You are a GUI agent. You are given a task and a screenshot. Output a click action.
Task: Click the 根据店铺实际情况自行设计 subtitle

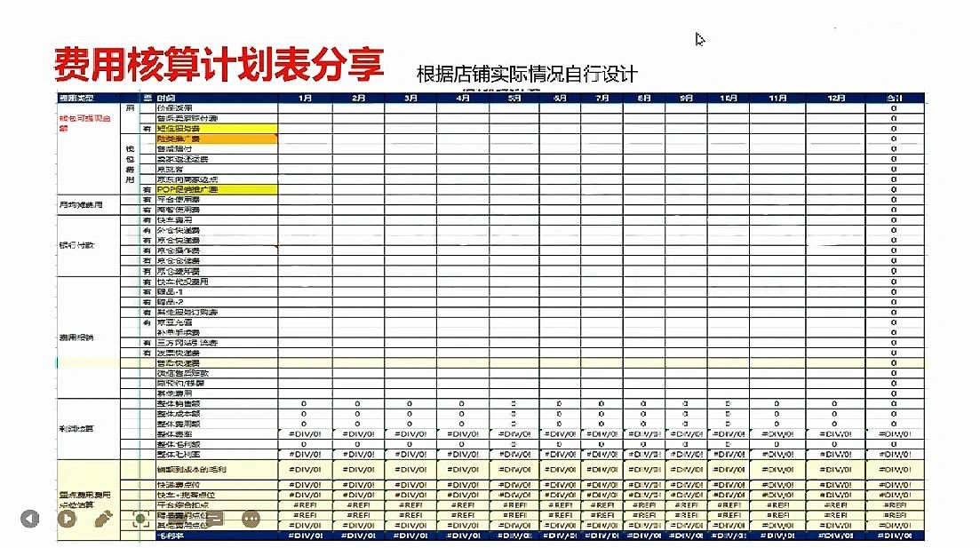pos(527,75)
